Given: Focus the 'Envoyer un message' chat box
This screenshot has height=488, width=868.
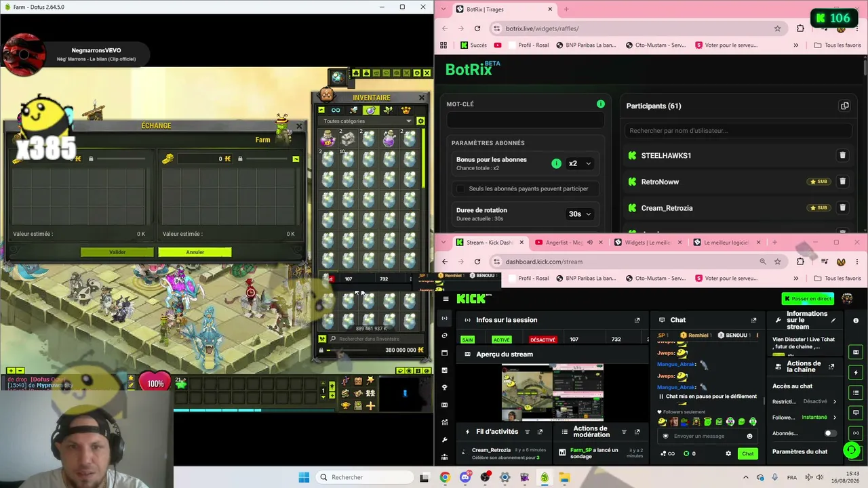Looking at the screenshot, I should 708,436.
